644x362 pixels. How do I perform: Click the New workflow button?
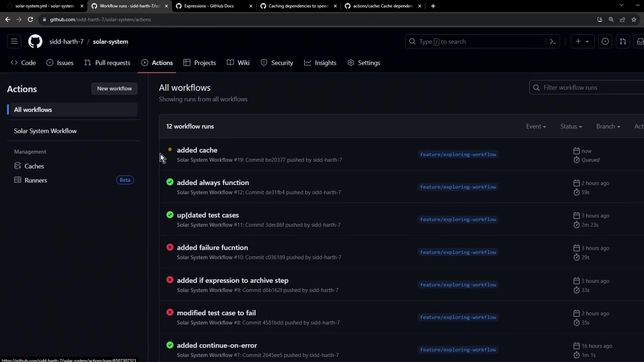coord(114,88)
